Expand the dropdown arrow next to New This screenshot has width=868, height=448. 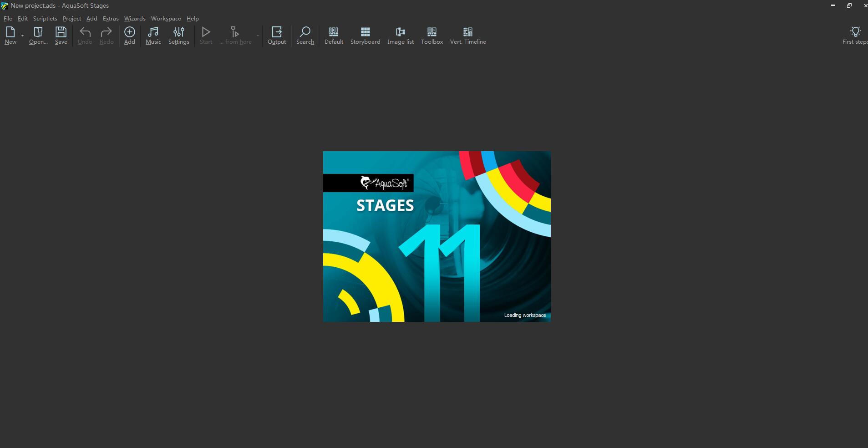(x=22, y=36)
